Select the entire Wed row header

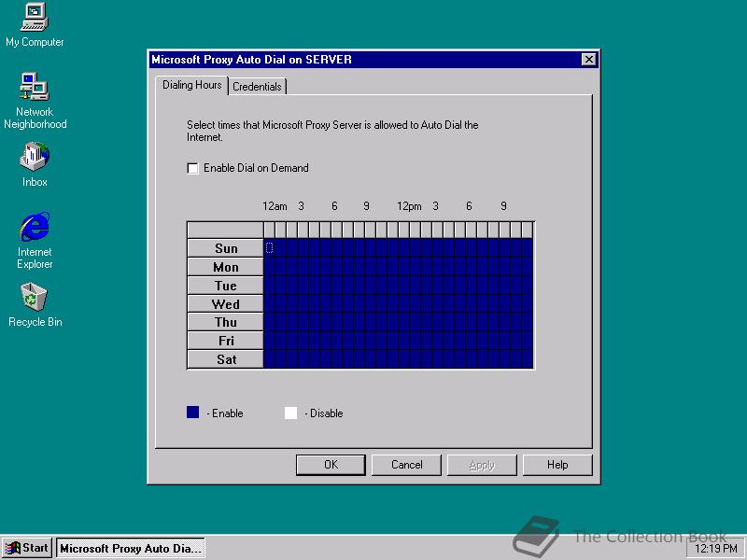point(225,304)
